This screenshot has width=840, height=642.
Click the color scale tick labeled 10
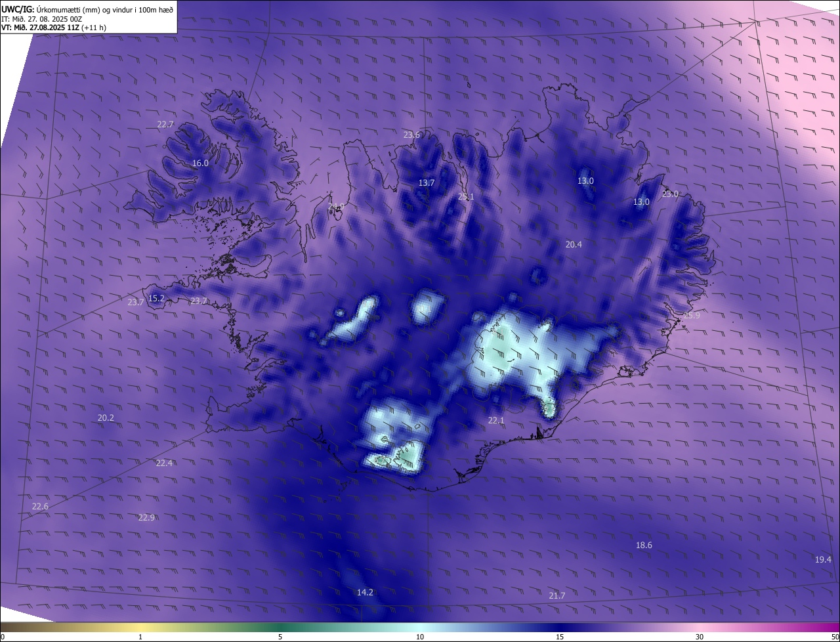pyautogui.click(x=420, y=637)
